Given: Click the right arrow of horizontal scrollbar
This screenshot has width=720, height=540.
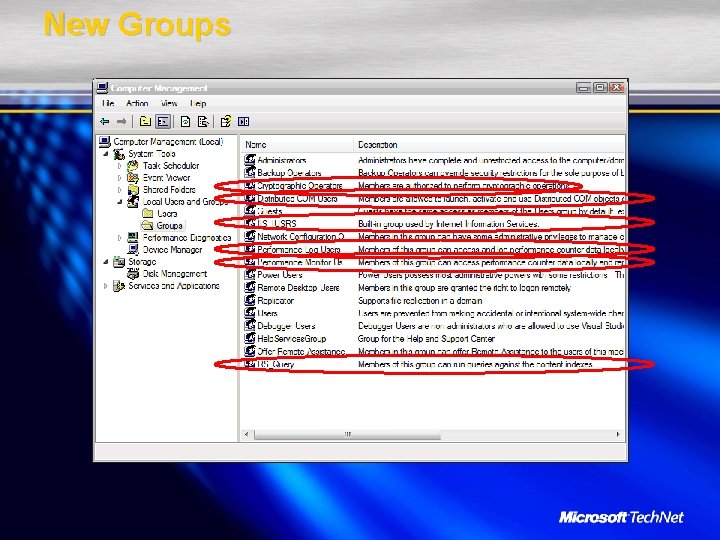Looking at the screenshot, I should click(618, 434).
